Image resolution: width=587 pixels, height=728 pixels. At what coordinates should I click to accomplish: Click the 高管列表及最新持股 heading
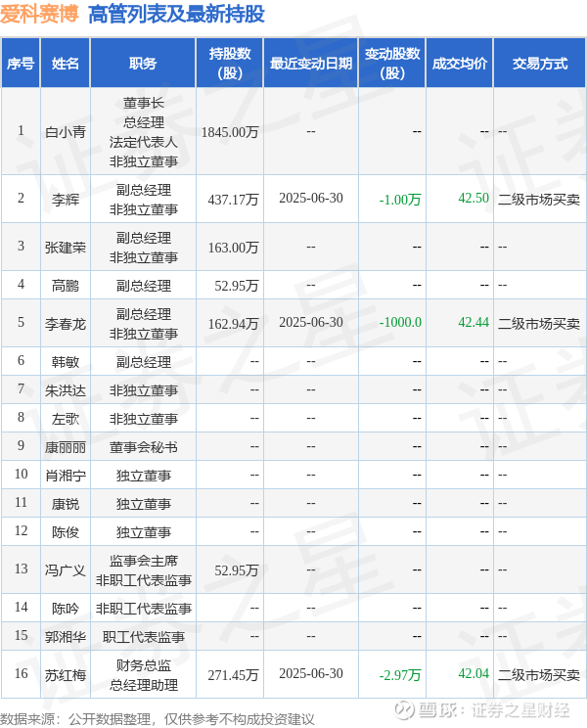[176, 14]
